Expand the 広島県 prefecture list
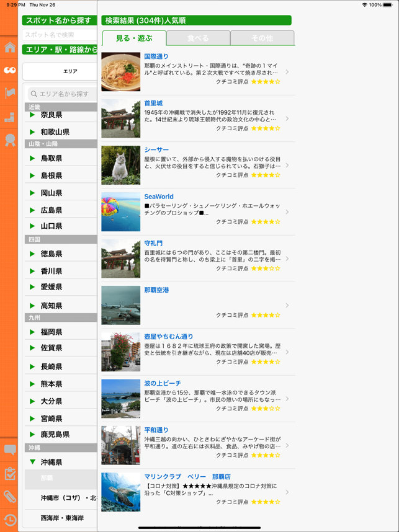The height and width of the screenshot is (532, 399). point(61,210)
